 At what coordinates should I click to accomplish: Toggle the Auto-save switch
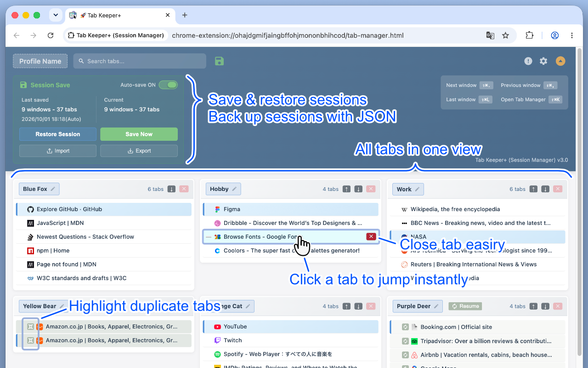click(x=168, y=85)
